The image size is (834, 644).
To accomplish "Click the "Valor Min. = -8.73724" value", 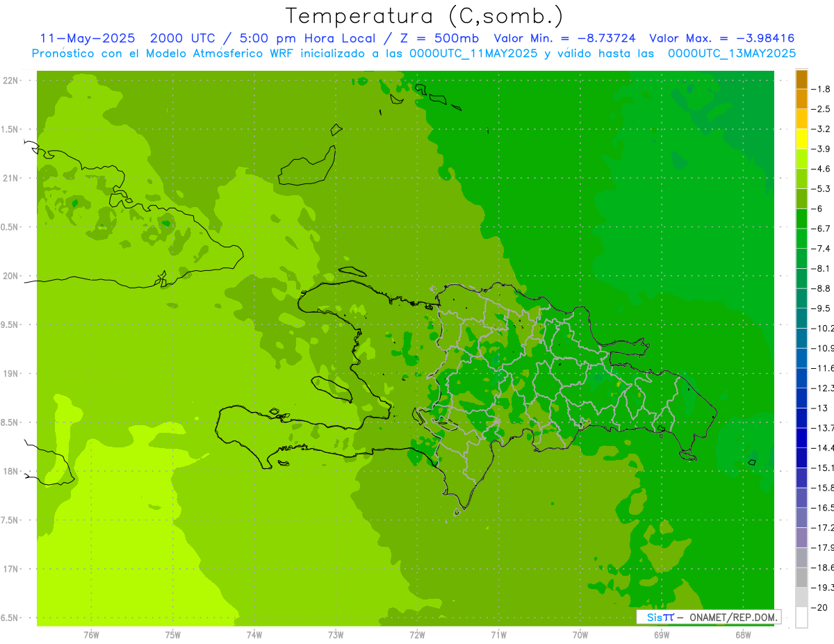I will (x=564, y=38).
